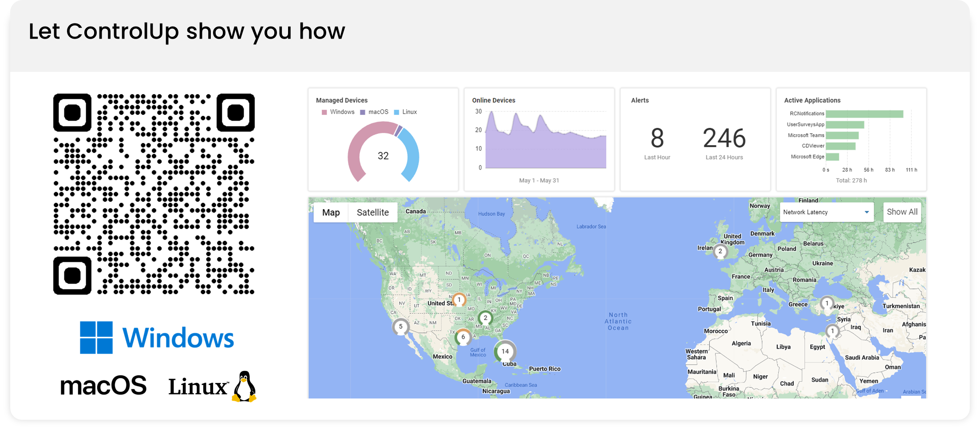The image size is (980, 430).
Task: Select the green map marker numbered 2 in the US
Action: tap(485, 318)
